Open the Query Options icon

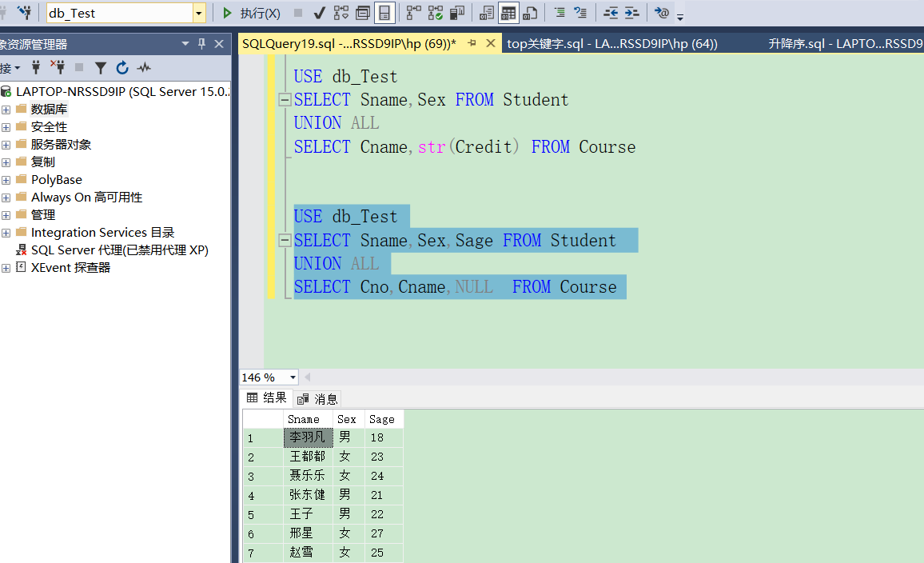pos(363,13)
